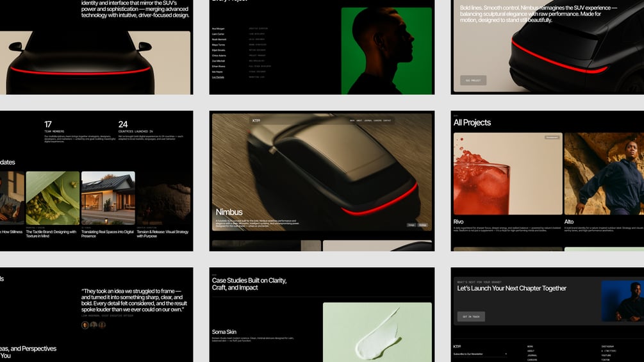Click the Rivo project title
This screenshot has width=644, height=362.
pos(458,222)
